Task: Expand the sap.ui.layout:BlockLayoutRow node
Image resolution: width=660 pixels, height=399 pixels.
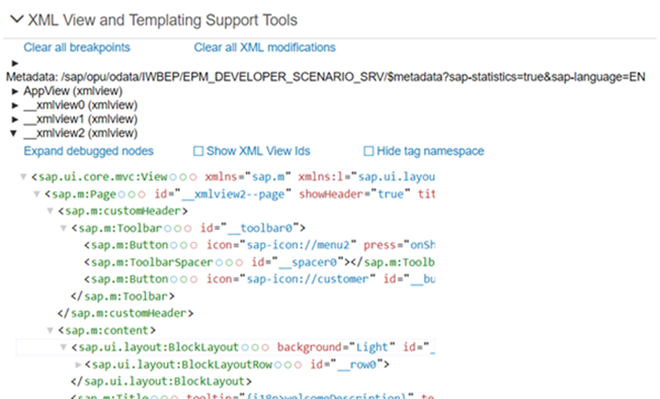Action: click(x=78, y=364)
